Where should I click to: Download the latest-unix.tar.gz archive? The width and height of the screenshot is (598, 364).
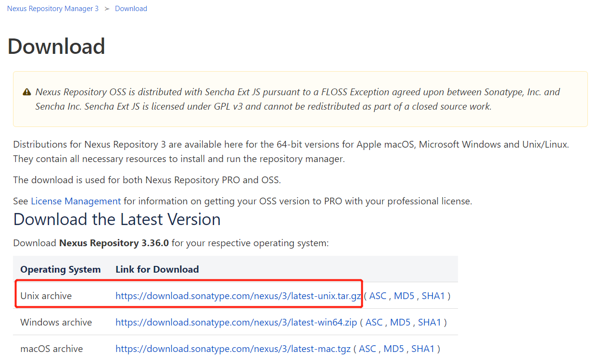pyautogui.click(x=238, y=296)
